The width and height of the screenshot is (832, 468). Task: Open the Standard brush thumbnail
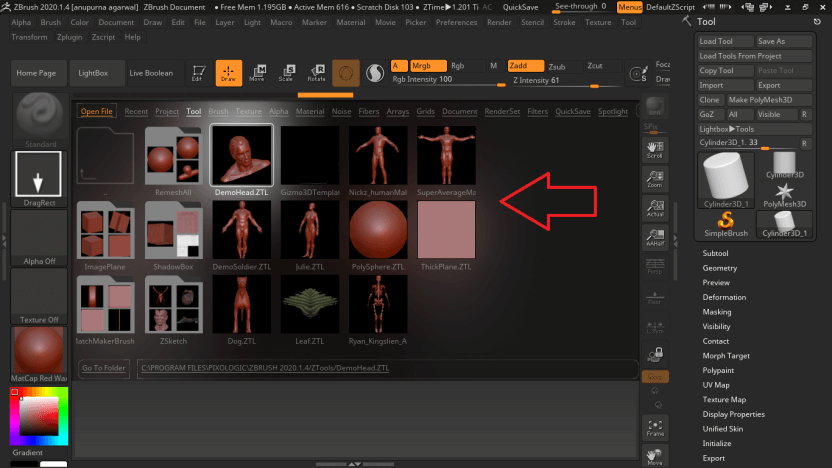point(39,120)
